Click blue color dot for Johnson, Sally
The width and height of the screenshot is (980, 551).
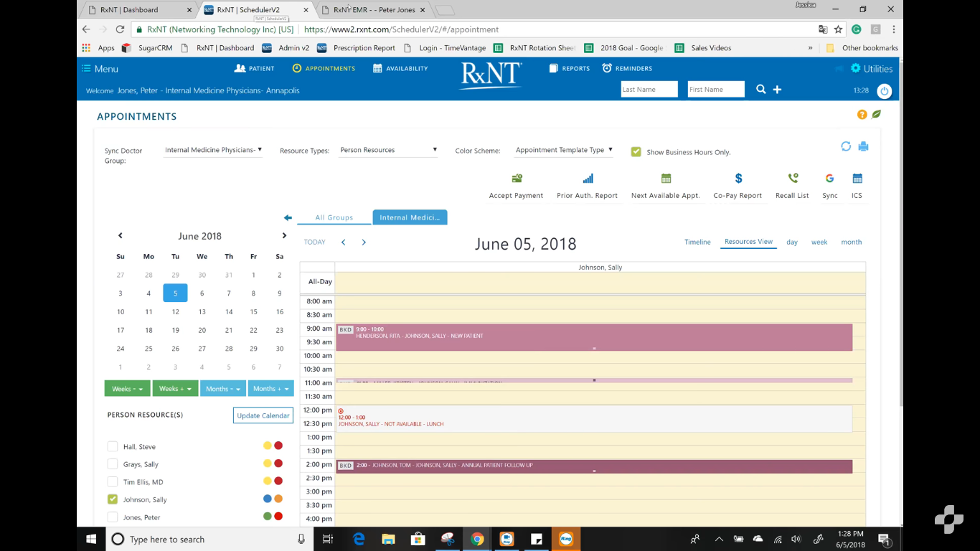point(268,499)
